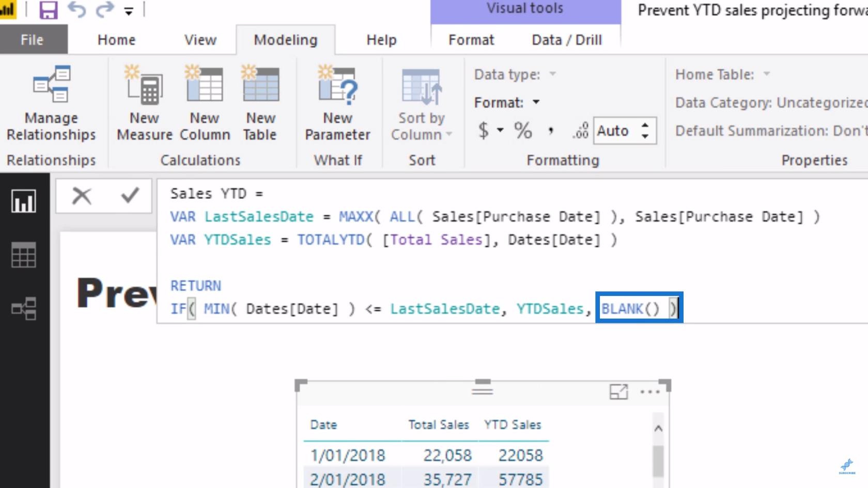Sort by the Date column header
Image resolution: width=868 pixels, height=488 pixels.
(323, 424)
